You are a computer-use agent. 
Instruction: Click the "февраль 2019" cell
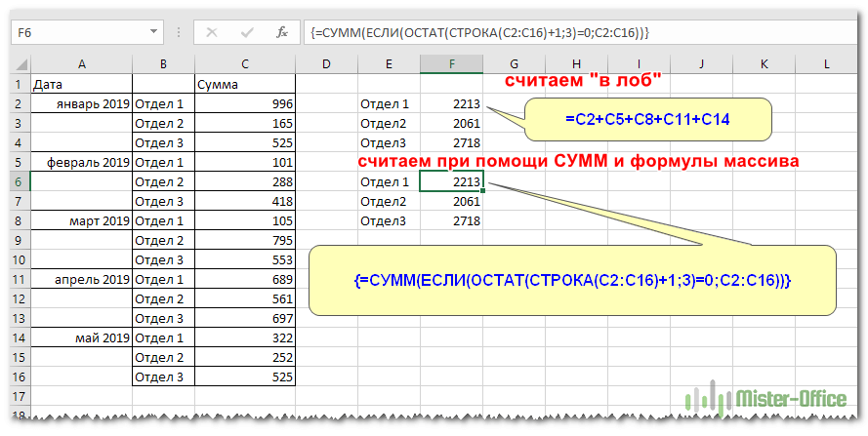(81, 162)
